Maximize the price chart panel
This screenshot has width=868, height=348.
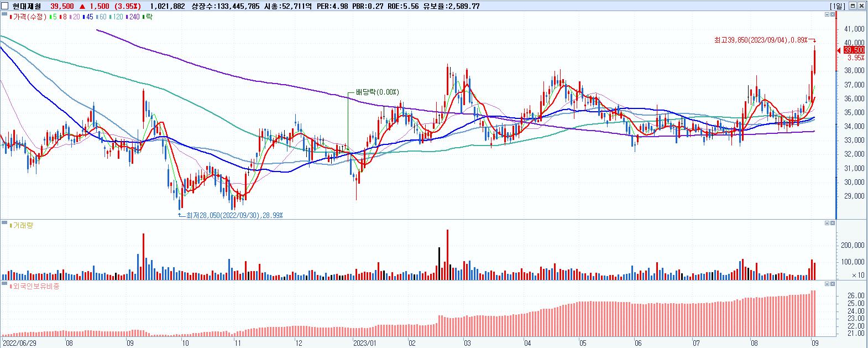(x=827, y=15)
